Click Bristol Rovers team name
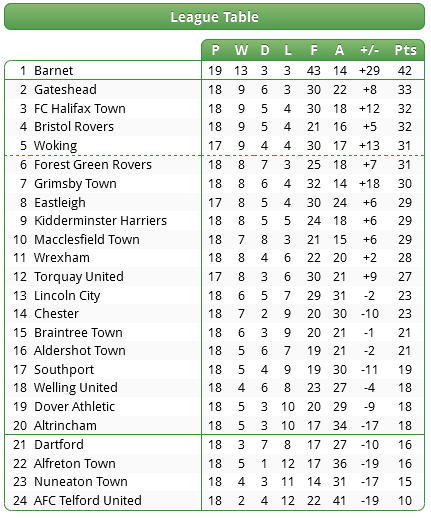Screen dimensions: 431x518 click(x=74, y=127)
